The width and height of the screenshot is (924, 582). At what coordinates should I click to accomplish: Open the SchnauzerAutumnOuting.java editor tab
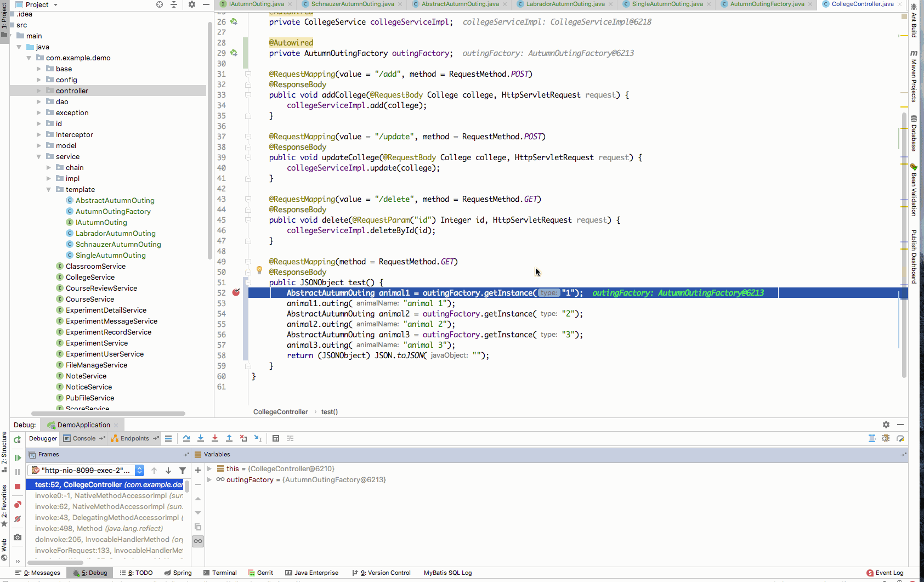tap(353, 4)
